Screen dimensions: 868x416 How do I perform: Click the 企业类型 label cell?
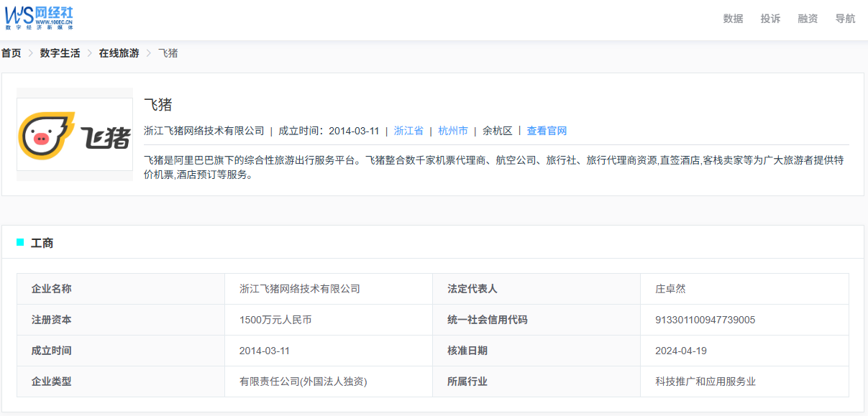pos(121,382)
